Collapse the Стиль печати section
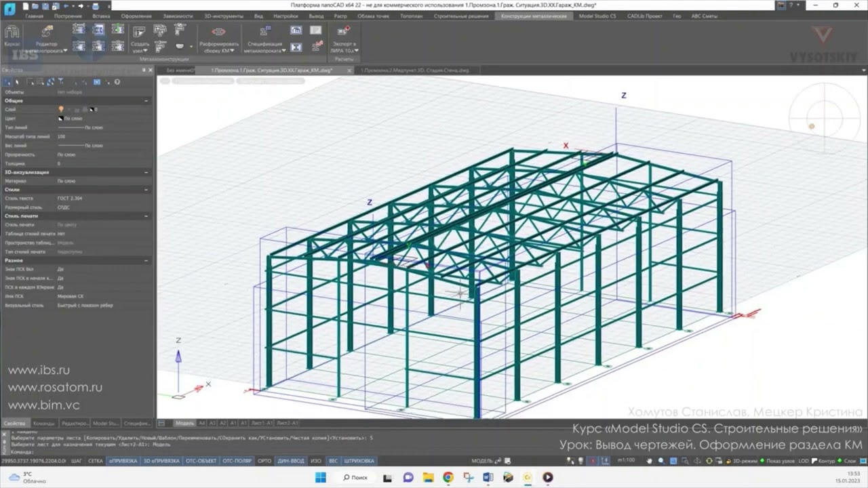Screen dimensions: 868x488 pos(146,216)
